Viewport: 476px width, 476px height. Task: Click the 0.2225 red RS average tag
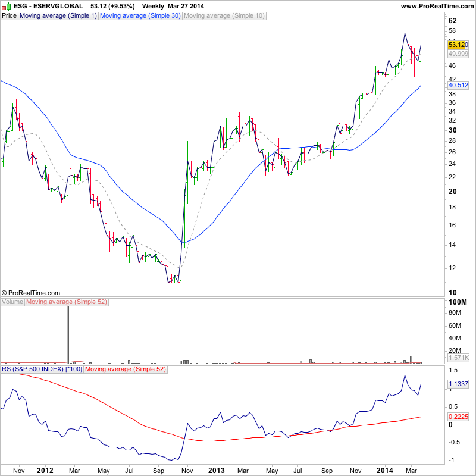[x=458, y=416]
